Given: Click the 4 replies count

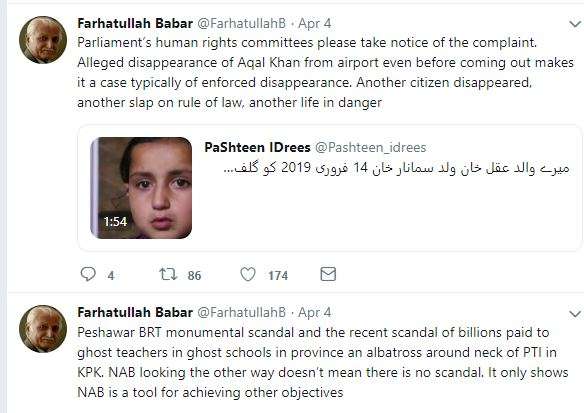Looking at the screenshot, I should click(x=111, y=276).
